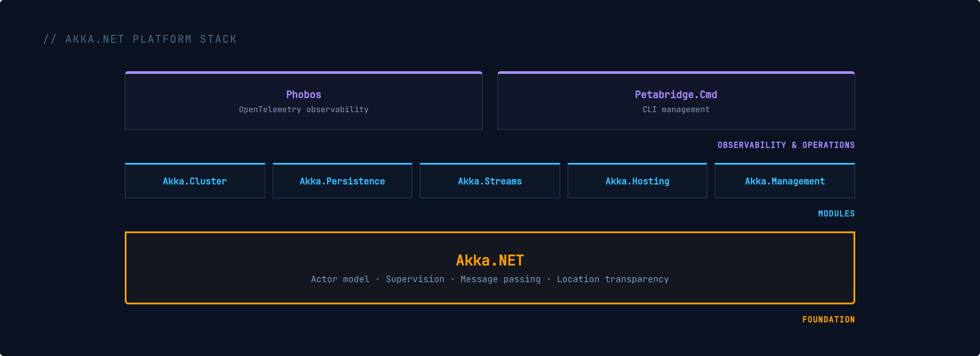Click the FOUNDATION layer label
980x356 pixels.
(828, 320)
